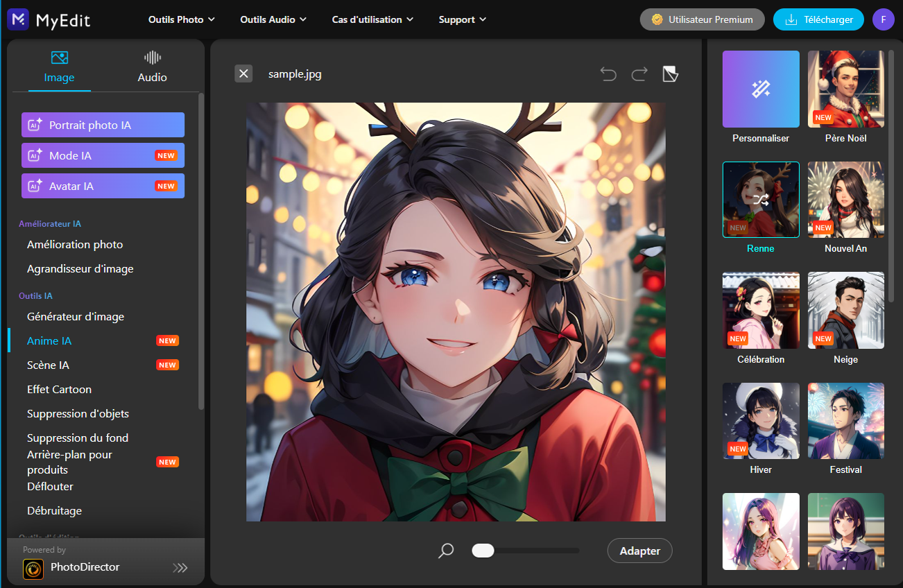Select the Personnaliser wand icon
This screenshot has height=588, width=903.
pyautogui.click(x=760, y=89)
